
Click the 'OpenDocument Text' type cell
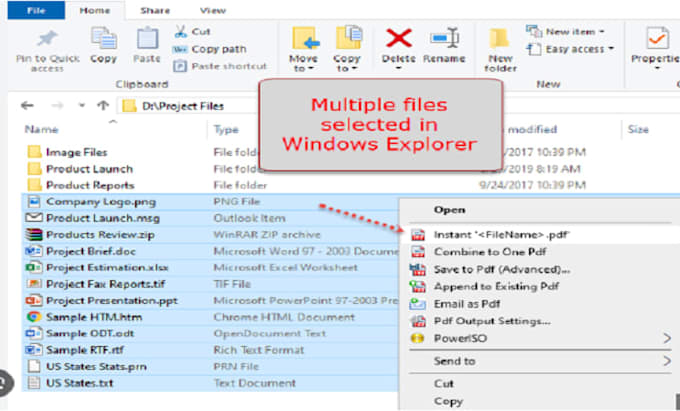(x=269, y=333)
